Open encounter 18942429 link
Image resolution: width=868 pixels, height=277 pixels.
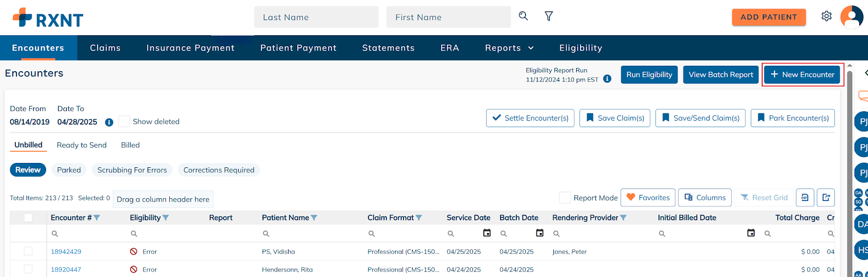66,251
